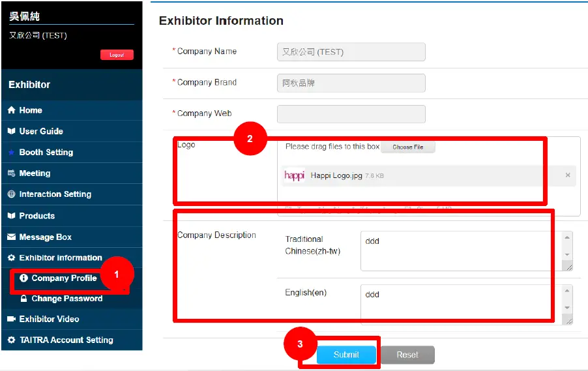The height and width of the screenshot is (371, 588).
Task: Submit the exhibitor information form
Action: tap(346, 355)
